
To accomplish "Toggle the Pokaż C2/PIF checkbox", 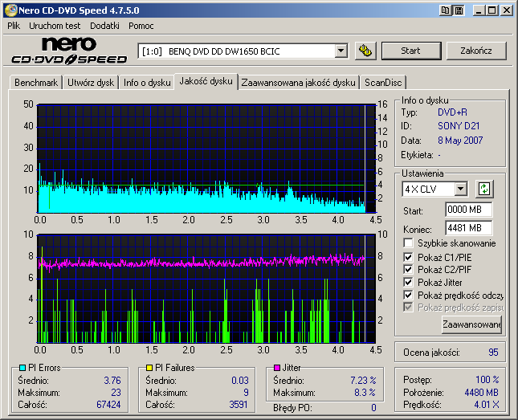I will pos(408,270).
